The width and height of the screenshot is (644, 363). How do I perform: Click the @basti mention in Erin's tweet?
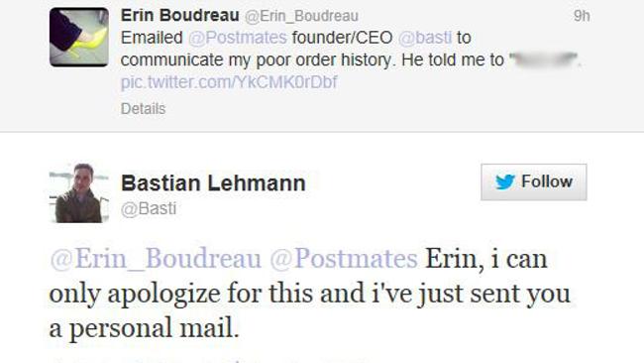(425, 38)
